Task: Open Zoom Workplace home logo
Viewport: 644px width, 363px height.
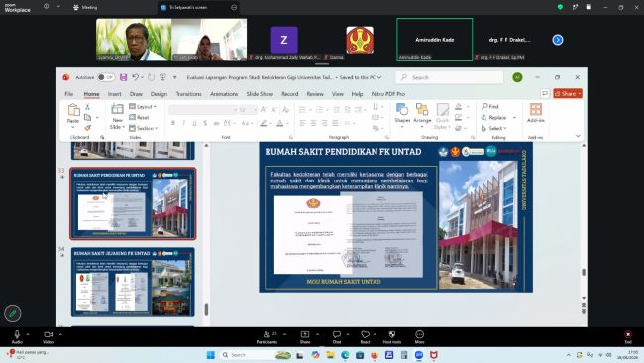Action: (x=17, y=7)
